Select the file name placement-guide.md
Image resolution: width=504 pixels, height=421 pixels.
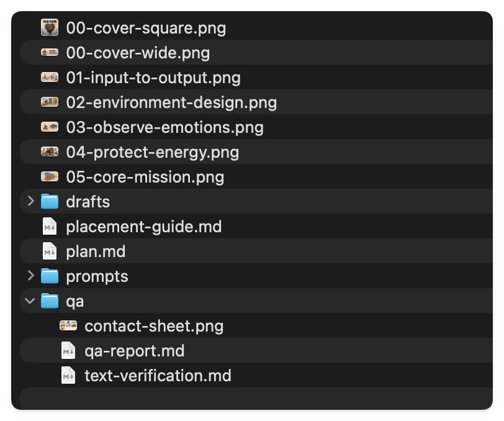(143, 227)
